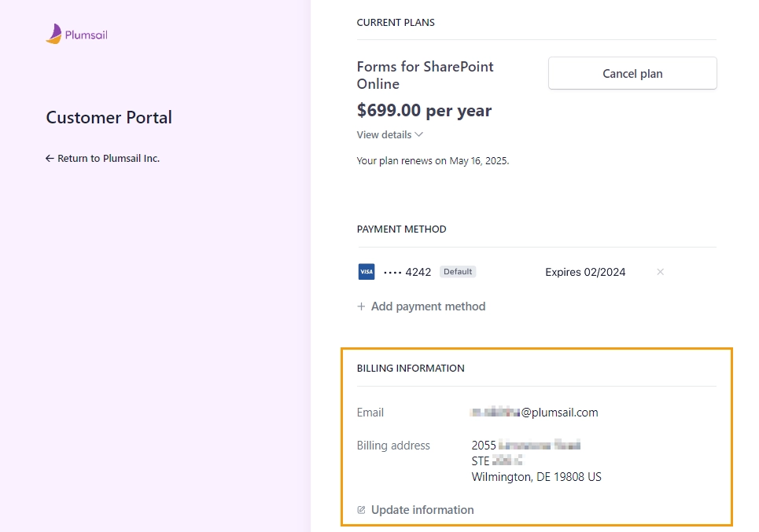Expand View details for the plan
The image size is (759, 532).
389,135
